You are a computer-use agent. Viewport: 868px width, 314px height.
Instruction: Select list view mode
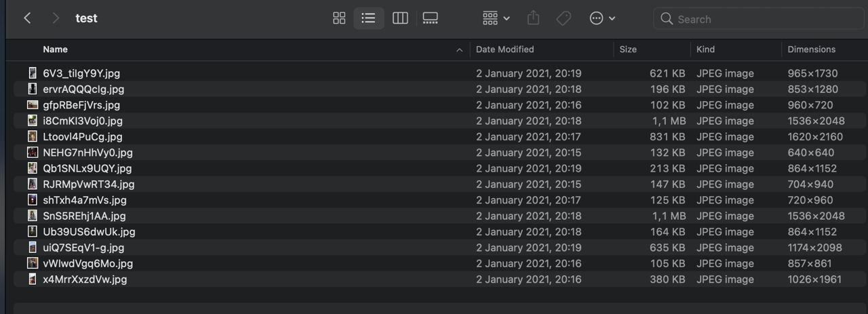[x=369, y=18]
